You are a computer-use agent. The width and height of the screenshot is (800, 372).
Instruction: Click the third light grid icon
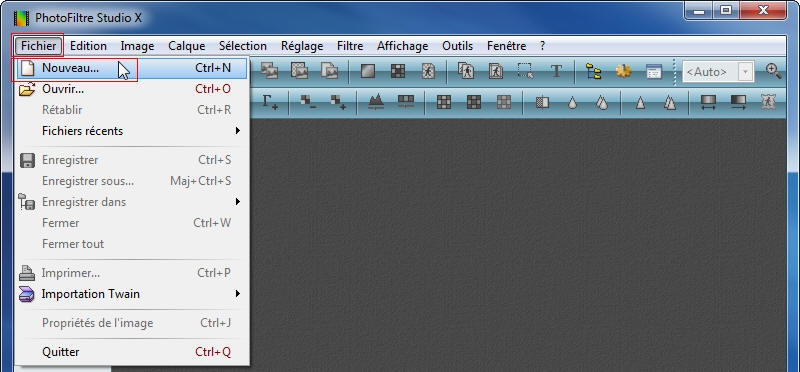(504, 102)
